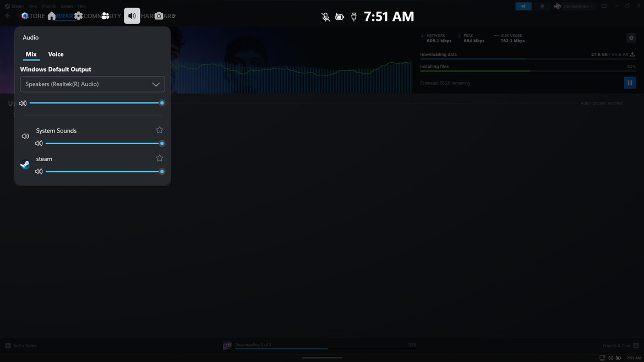Open the HotHardware account dropdown
This screenshot has height=362, width=644.
574,7
